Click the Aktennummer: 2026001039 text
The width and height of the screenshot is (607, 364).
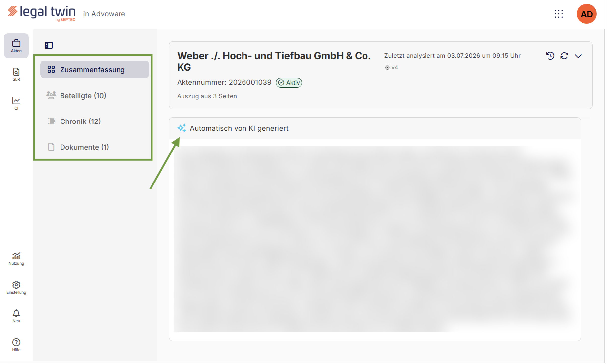pos(224,82)
